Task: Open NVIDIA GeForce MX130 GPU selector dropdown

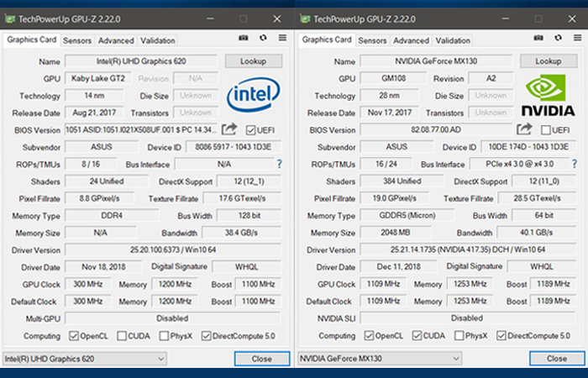Action: click(380, 359)
